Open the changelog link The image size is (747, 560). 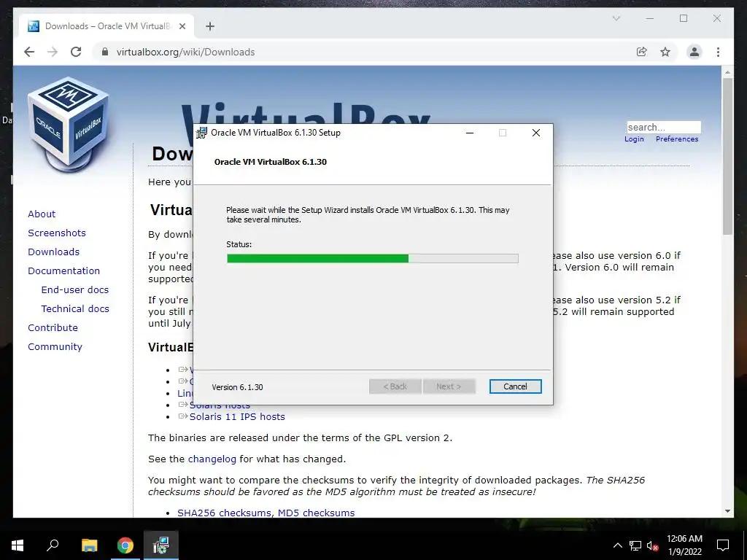(212, 459)
